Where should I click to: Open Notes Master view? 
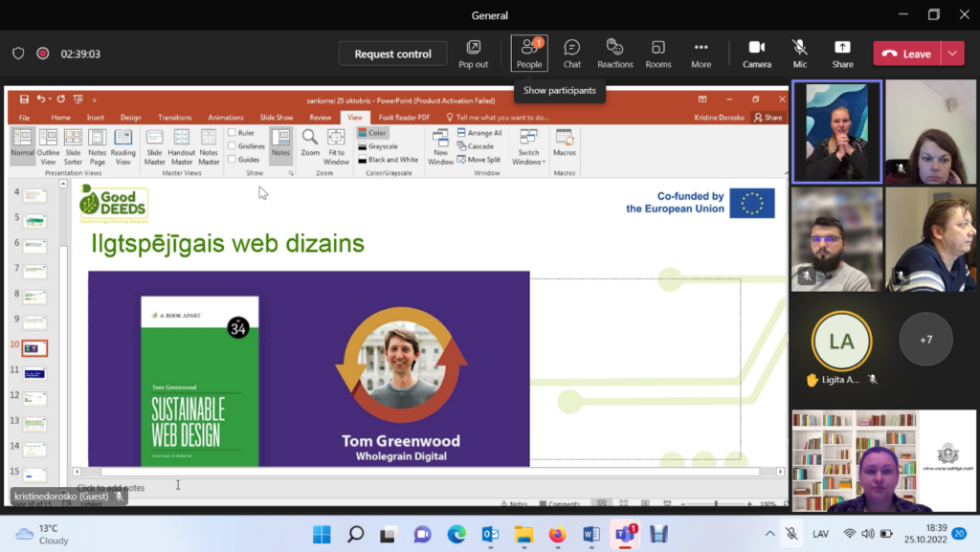[209, 146]
